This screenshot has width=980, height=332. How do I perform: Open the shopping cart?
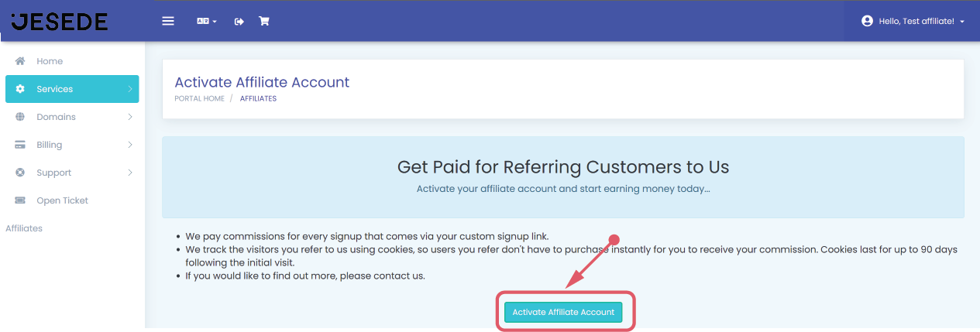point(264,21)
